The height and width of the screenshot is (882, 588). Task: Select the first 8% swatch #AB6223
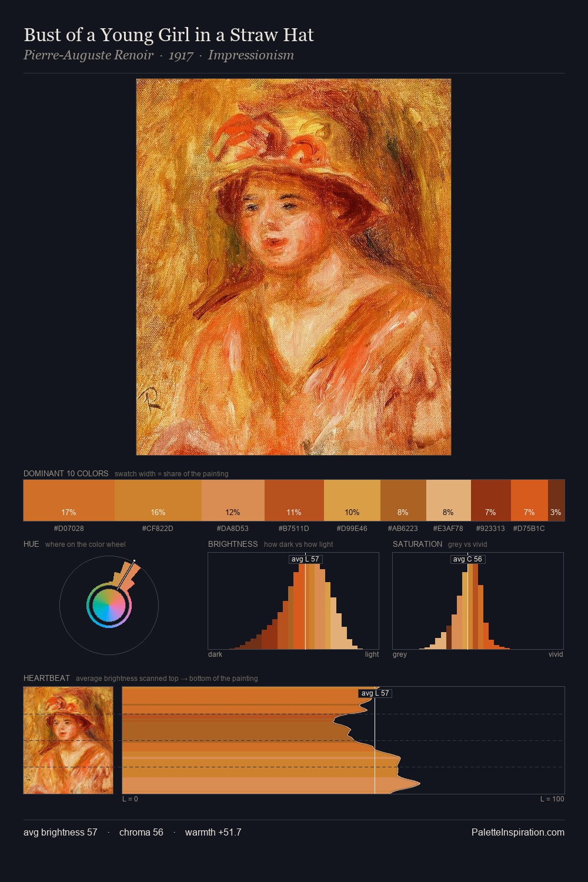tap(403, 500)
